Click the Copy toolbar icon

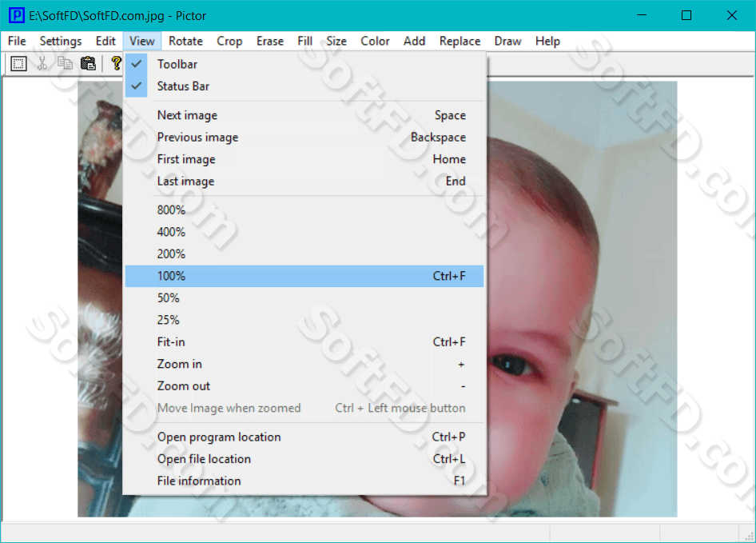tap(65, 64)
